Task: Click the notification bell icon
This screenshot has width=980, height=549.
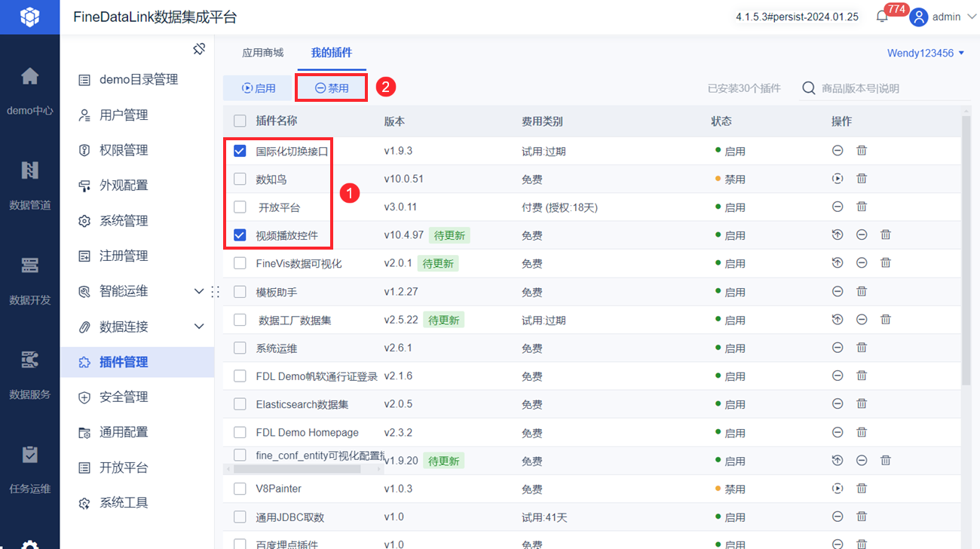Action: click(x=882, y=17)
